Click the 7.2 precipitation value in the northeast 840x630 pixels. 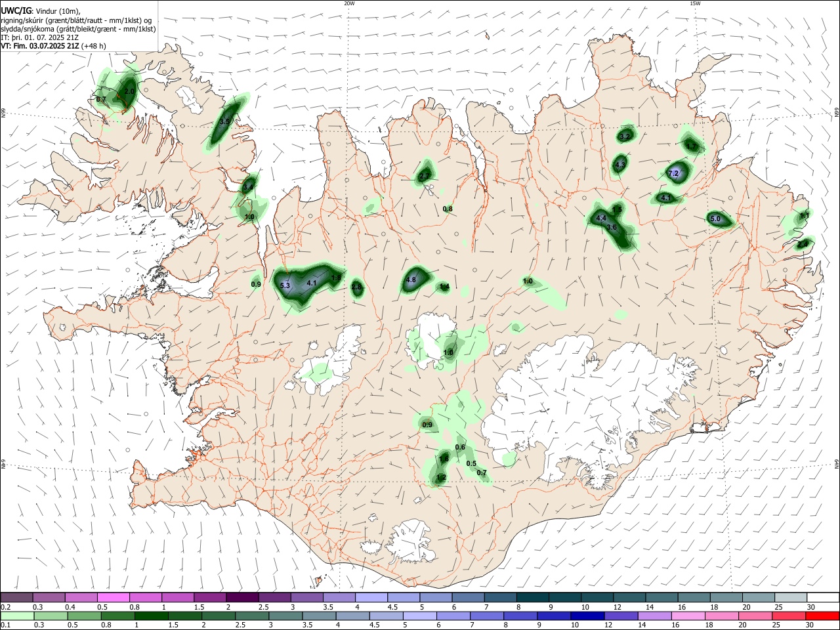coord(673,174)
